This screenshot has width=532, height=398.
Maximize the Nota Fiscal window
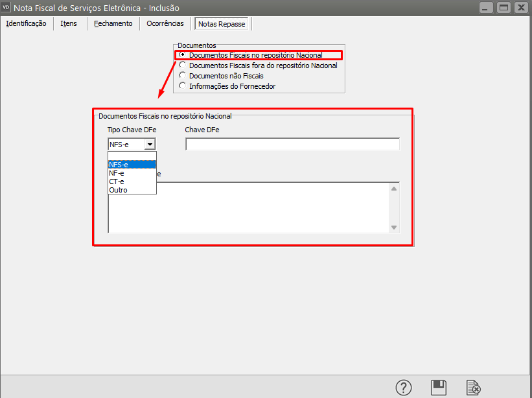503,8
